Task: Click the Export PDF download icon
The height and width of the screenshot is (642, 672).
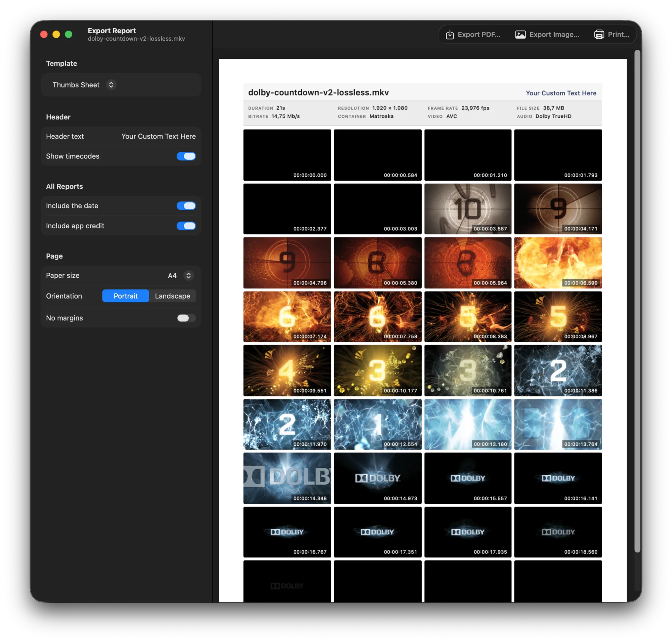Action: pyautogui.click(x=449, y=35)
